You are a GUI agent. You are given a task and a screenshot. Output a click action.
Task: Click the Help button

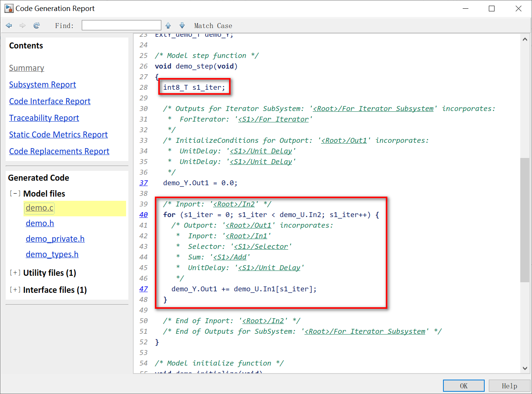click(x=509, y=386)
